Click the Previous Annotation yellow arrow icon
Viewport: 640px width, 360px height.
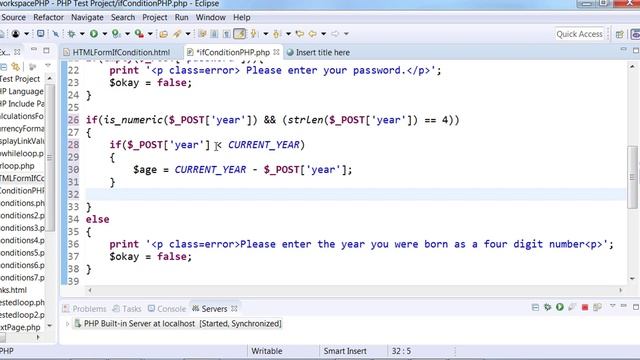(x=277, y=34)
